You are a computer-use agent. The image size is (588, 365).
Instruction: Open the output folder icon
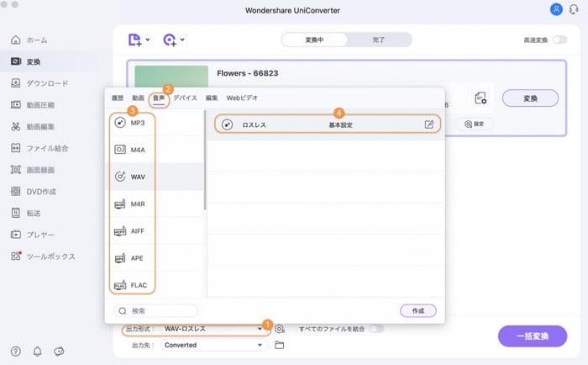point(280,345)
